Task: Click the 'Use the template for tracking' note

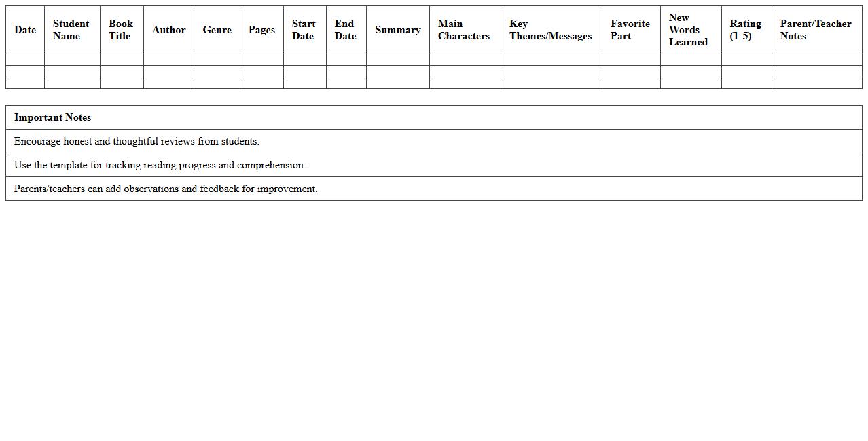Action: [x=160, y=165]
